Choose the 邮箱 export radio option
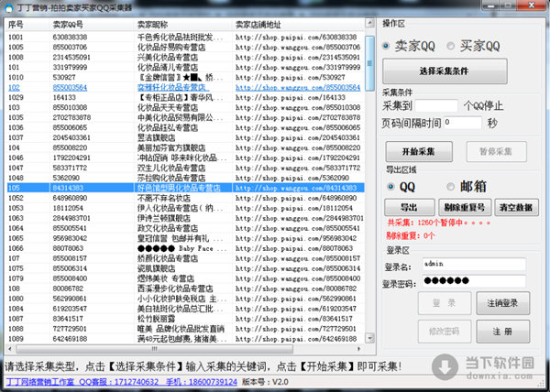Image resolution: width=550 pixels, height=392 pixels. 450,187
